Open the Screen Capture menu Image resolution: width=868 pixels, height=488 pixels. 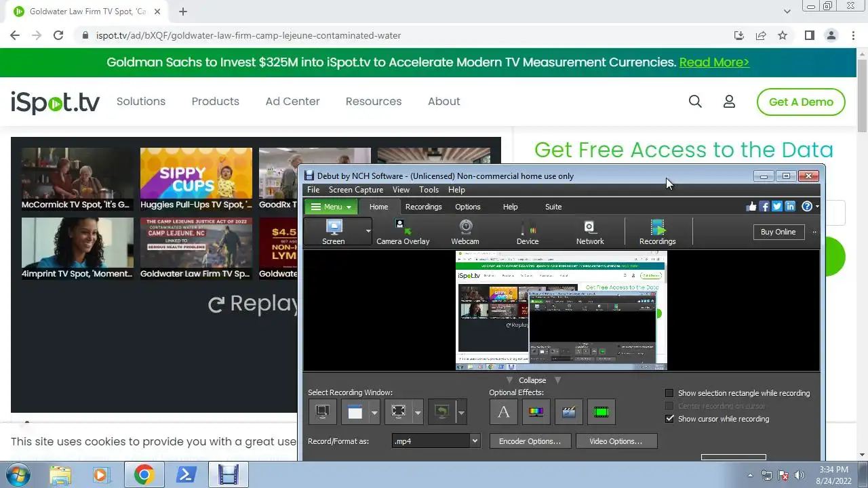(356, 190)
